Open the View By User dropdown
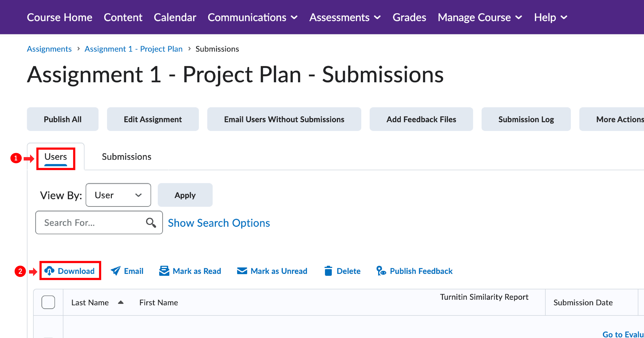This screenshot has height=338, width=644. (118, 195)
